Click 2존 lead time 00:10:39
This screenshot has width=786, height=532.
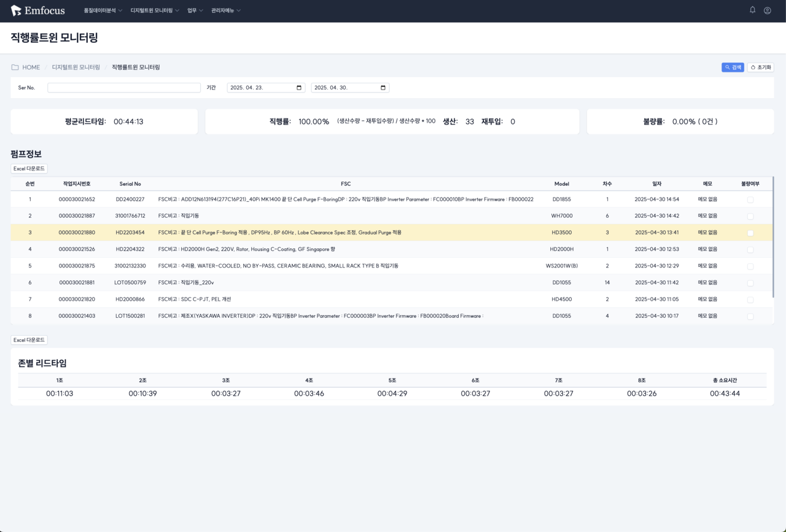tap(142, 393)
